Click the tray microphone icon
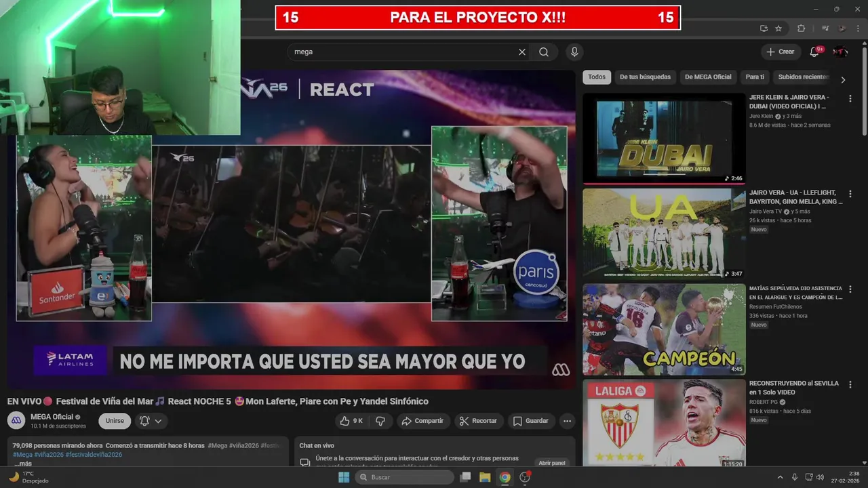Screen dimensions: 868x488 (x=795, y=477)
